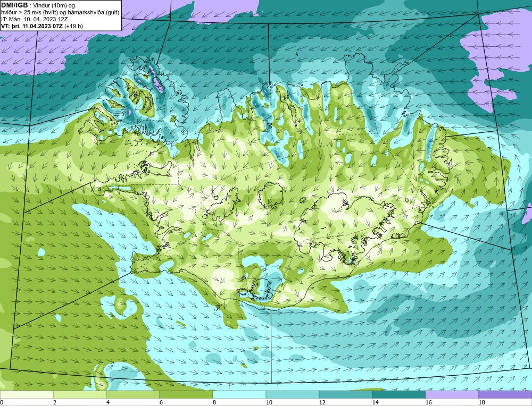Pick the lavender swatch between 16 and 18

pos(452,394)
